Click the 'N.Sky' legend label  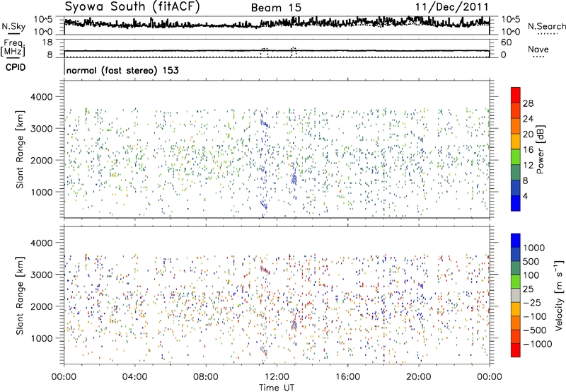13,26
